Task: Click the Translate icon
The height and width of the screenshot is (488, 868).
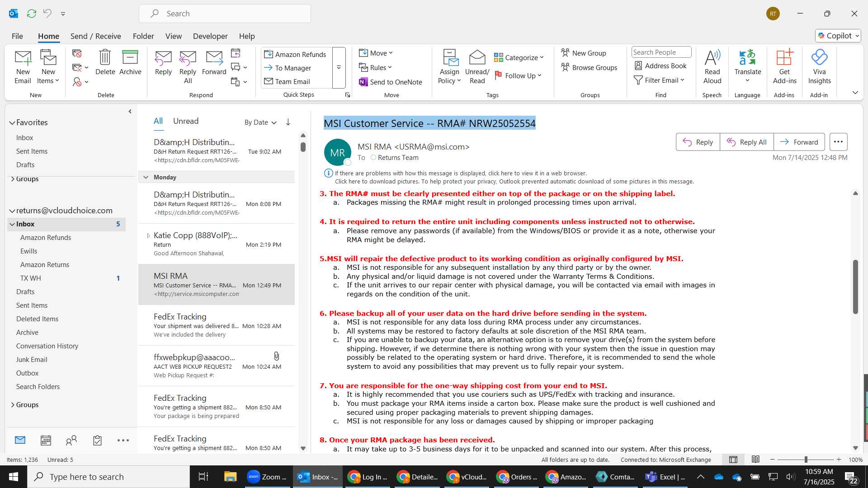Action: tap(747, 66)
